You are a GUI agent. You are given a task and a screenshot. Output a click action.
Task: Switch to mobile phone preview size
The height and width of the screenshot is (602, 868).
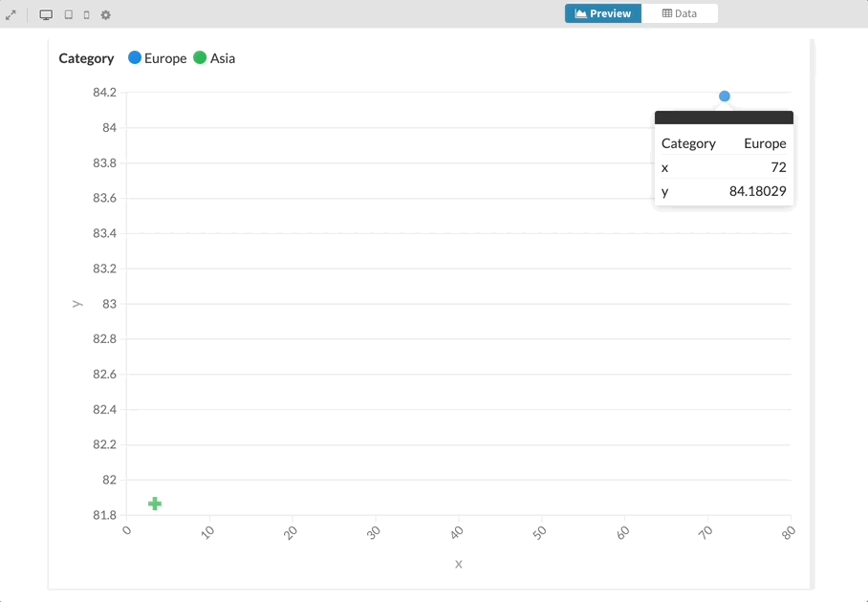pyautogui.click(x=86, y=15)
